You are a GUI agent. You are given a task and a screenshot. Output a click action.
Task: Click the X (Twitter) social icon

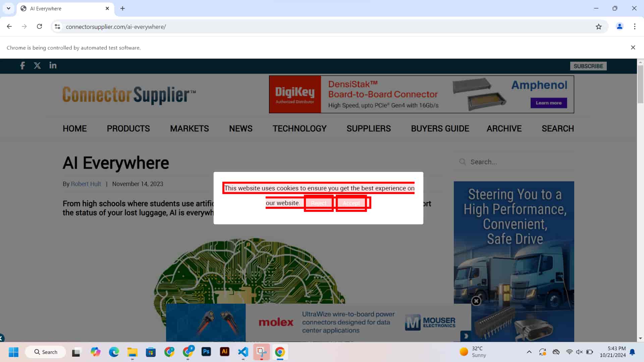[37, 66]
